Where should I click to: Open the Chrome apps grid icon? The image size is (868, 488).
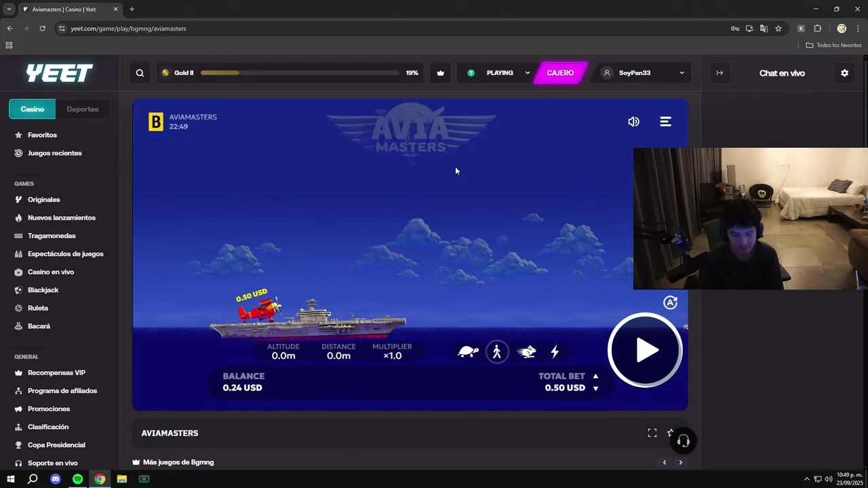click(x=9, y=45)
